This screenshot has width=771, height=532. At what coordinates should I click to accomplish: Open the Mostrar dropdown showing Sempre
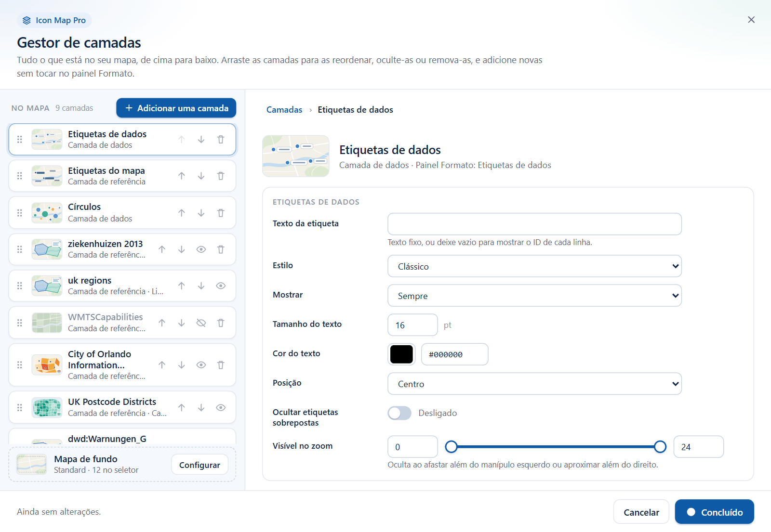coord(534,296)
